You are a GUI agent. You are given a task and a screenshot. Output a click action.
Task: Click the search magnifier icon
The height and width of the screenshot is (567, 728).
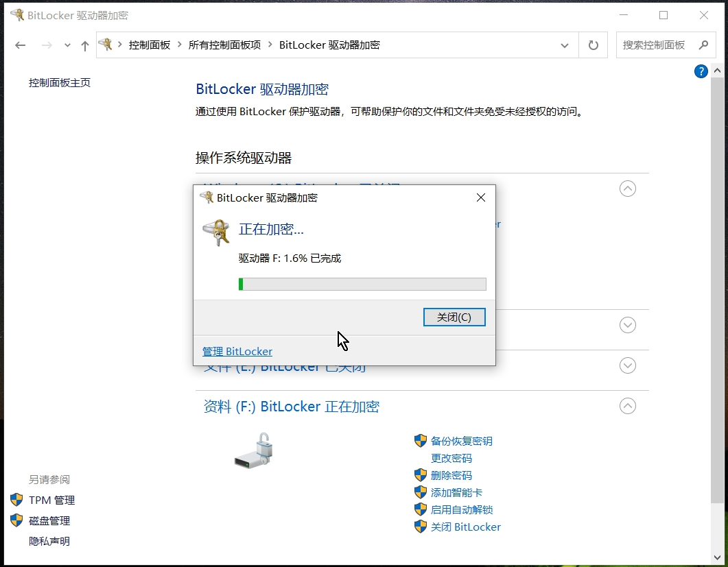click(703, 45)
